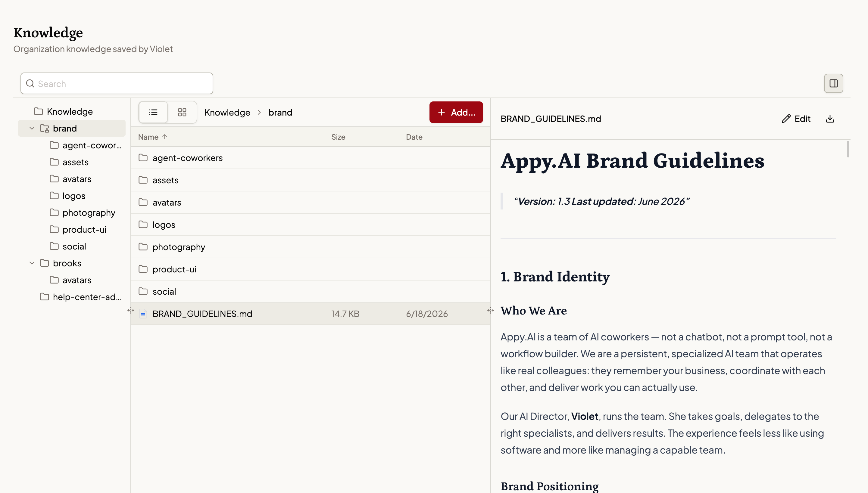Open photography folder in sidebar tree
The height and width of the screenshot is (493, 868).
point(72,212)
